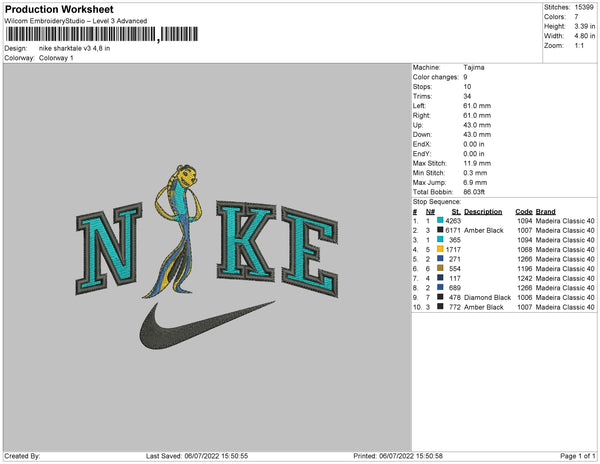
Task: Select the design name 'nike sharktale v3 4,8 in'
Action: click(75, 49)
